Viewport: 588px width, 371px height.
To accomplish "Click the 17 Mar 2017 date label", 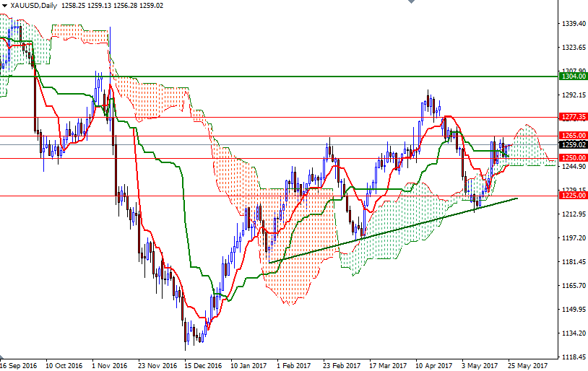I will (388, 365).
